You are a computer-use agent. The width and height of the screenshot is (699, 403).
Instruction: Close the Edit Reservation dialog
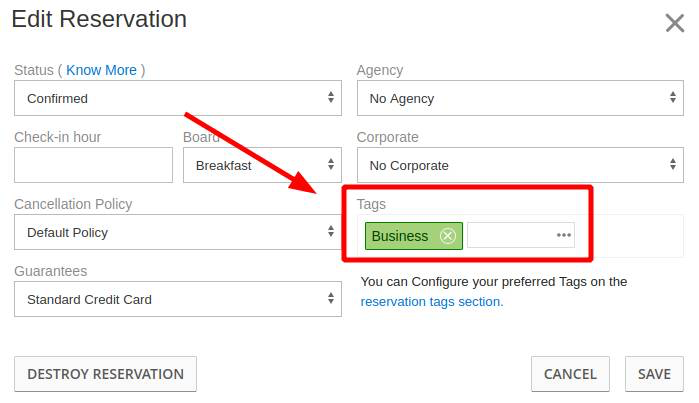674,23
